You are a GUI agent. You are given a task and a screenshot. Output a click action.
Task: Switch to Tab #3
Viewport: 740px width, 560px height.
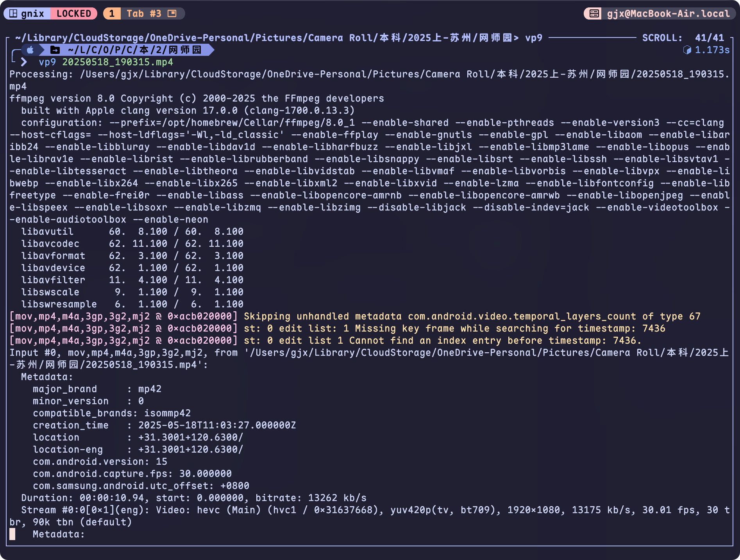144,14
